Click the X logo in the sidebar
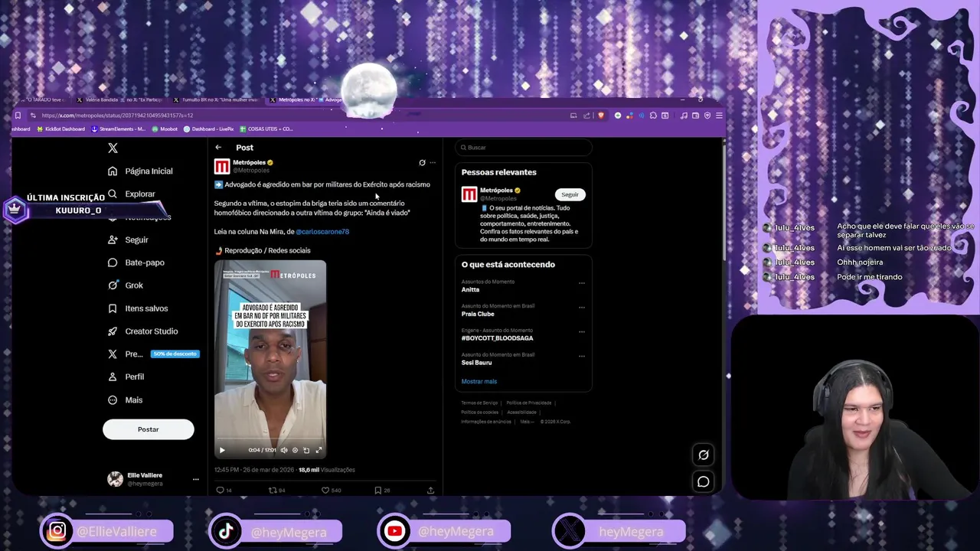The height and width of the screenshot is (551, 980). click(x=113, y=148)
